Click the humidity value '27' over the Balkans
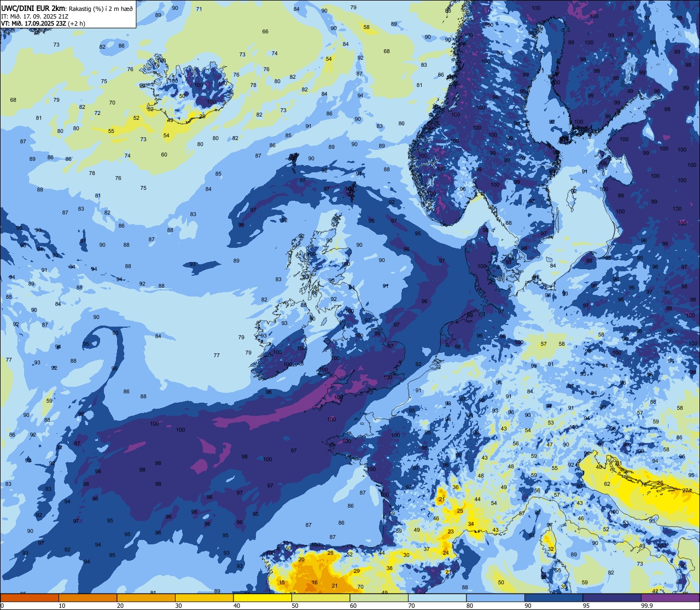700x610 pixels. point(686,491)
